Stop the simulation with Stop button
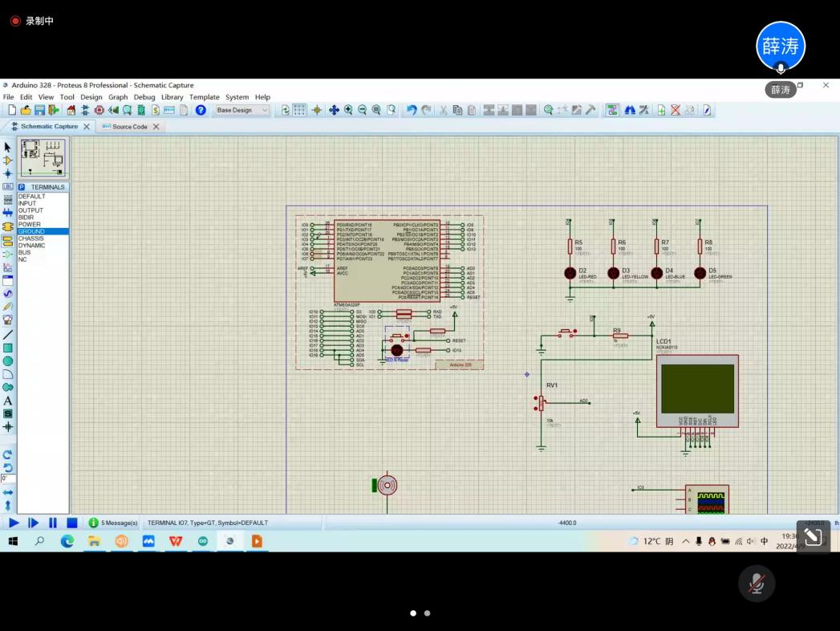840x631 pixels. click(x=71, y=523)
